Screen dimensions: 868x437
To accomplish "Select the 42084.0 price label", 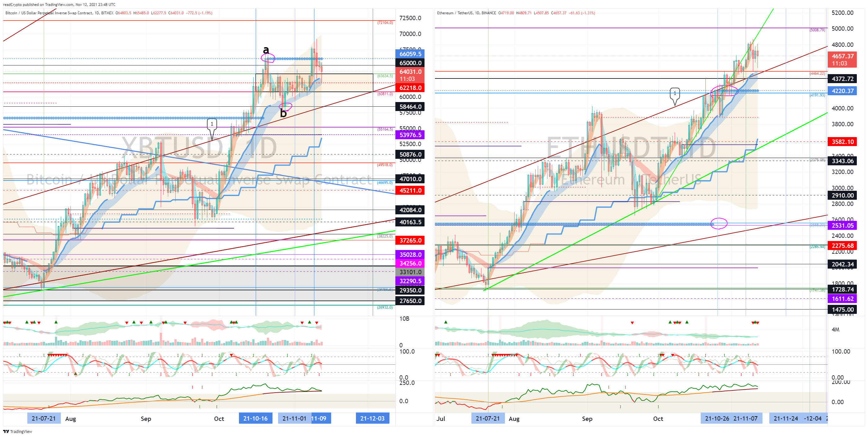I will [x=410, y=210].
